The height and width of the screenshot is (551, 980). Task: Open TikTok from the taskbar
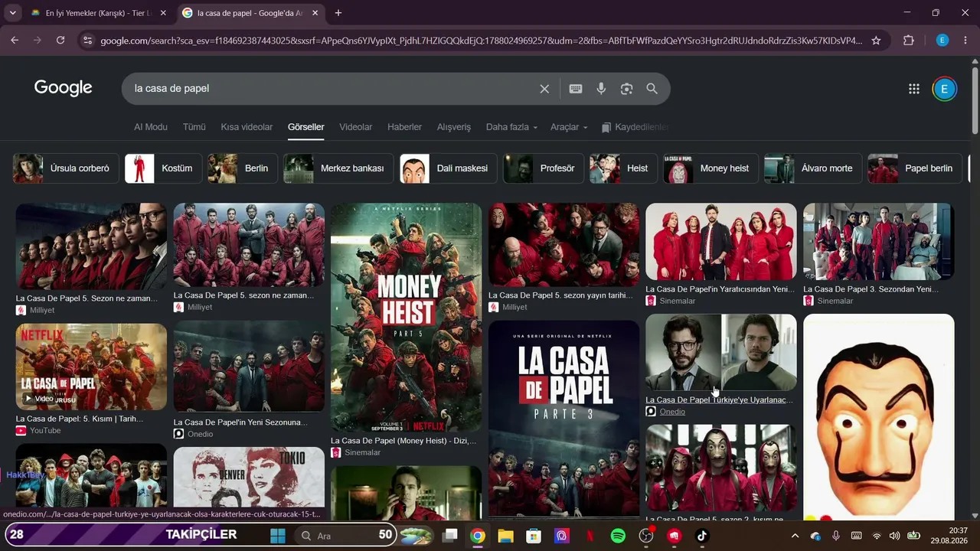click(702, 536)
